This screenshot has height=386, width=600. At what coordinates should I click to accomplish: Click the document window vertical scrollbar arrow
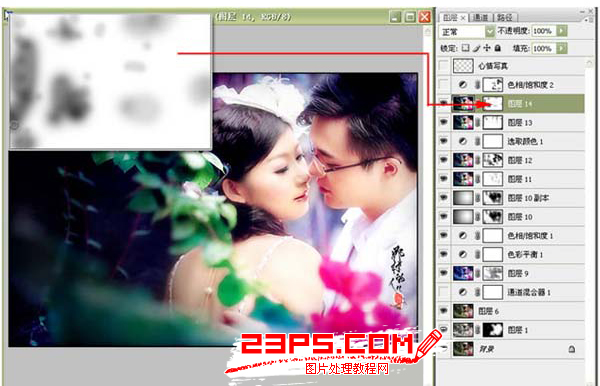(x=427, y=32)
